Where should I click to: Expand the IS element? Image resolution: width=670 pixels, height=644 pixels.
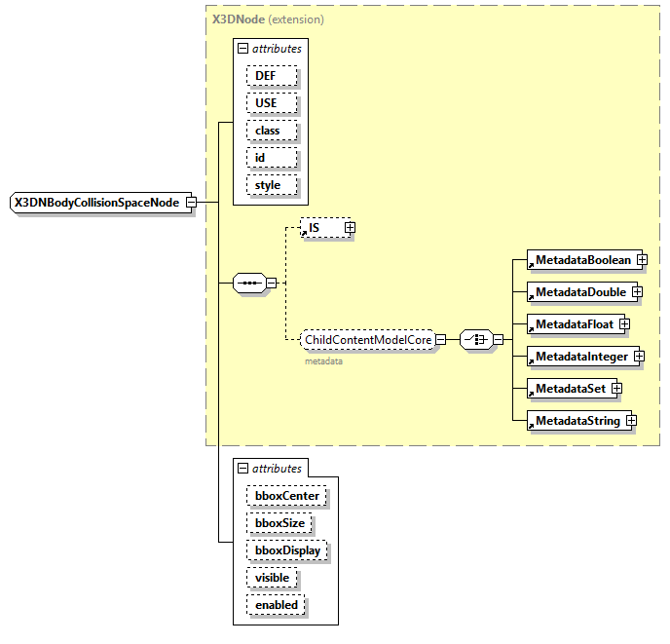[350, 228]
